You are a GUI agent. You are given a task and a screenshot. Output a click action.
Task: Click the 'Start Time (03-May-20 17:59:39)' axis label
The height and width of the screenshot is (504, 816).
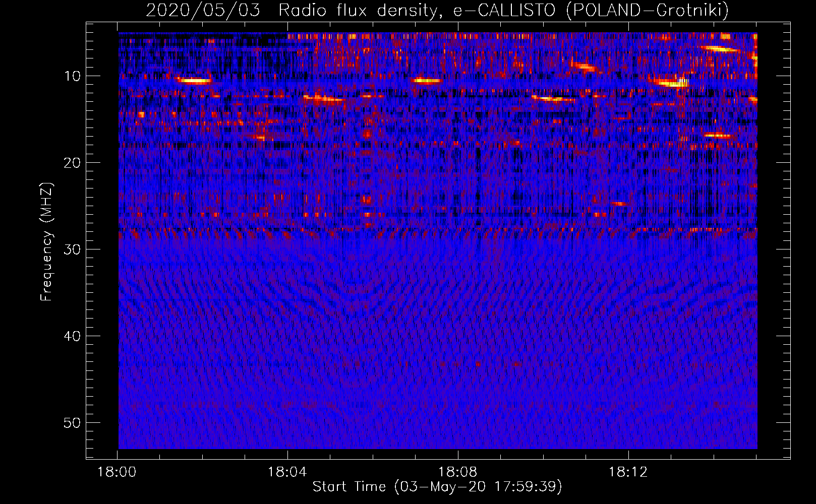click(x=437, y=487)
